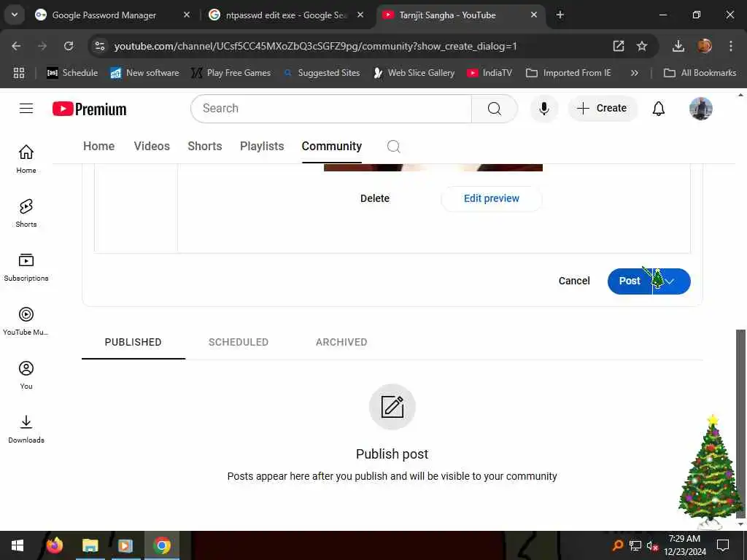This screenshot has height=560, width=747.
Task: Open Chrome downloads icon
Action: coord(678,46)
